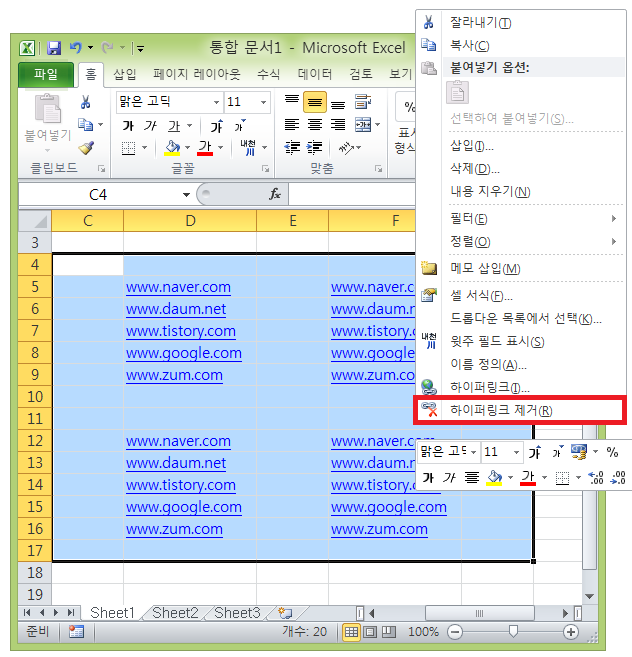Viewport: 632px width, 657px height.
Task: Open the 파일 tab
Action: (x=46, y=75)
